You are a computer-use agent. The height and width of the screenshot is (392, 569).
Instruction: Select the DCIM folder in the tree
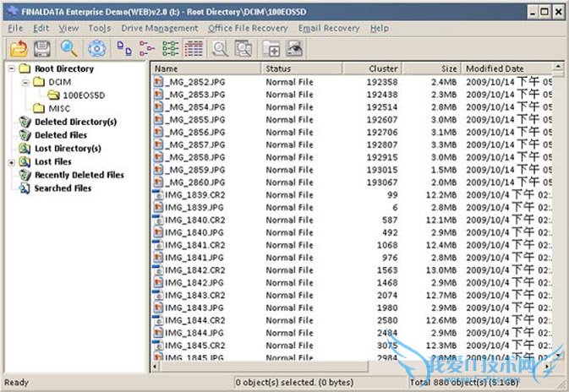click(60, 82)
